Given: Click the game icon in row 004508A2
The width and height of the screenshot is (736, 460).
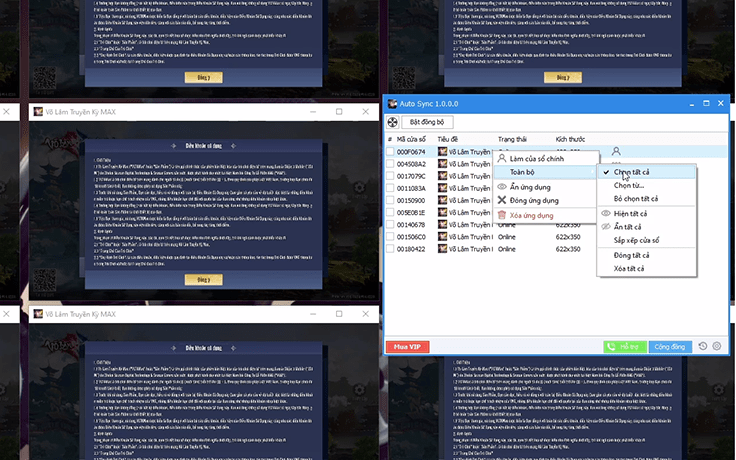Looking at the screenshot, I should pyautogui.click(x=442, y=163).
